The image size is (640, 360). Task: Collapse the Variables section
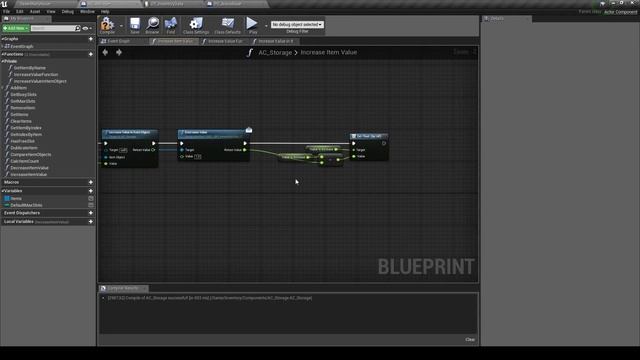tap(2, 191)
